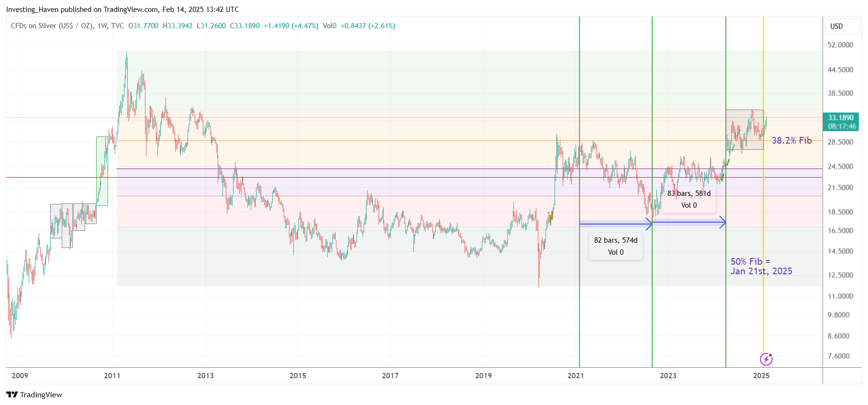The width and height of the screenshot is (868, 405).
Task: Click the TradingView logo at bottom left
Action: point(34,394)
